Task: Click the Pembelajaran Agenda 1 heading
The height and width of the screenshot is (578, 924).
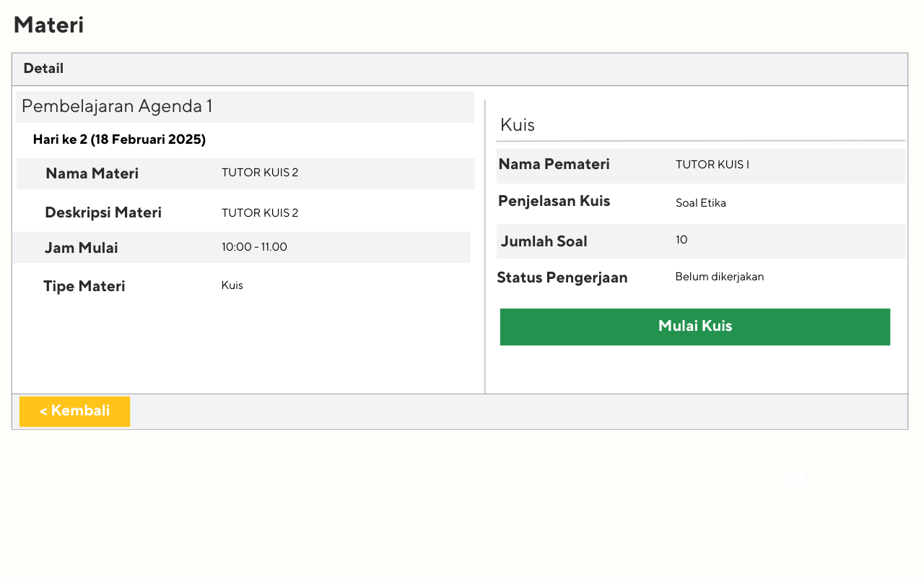Action: point(117,107)
